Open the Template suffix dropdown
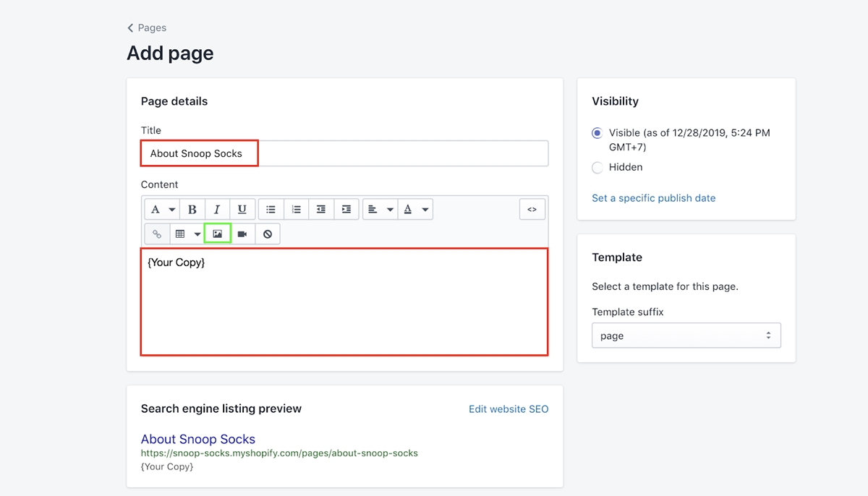The height and width of the screenshot is (496, 868). pyautogui.click(x=686, y=336)
